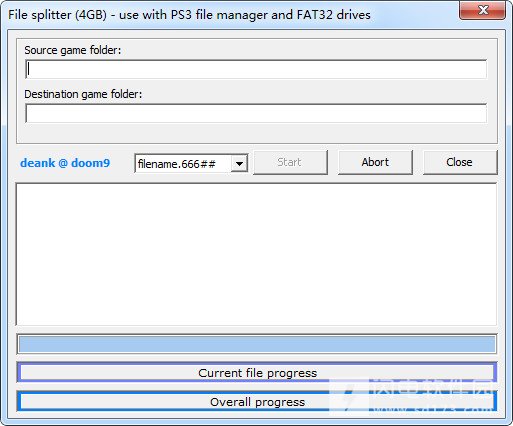Click the blank panel gap between the link and dropdown
This screenshot has height=426, width=513.
[x=122, y=163]
